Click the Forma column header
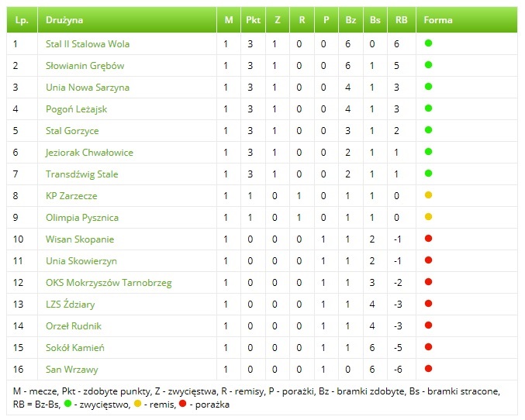Image resolution: width=525 pixels, height=420 pixels. (438, 19)
